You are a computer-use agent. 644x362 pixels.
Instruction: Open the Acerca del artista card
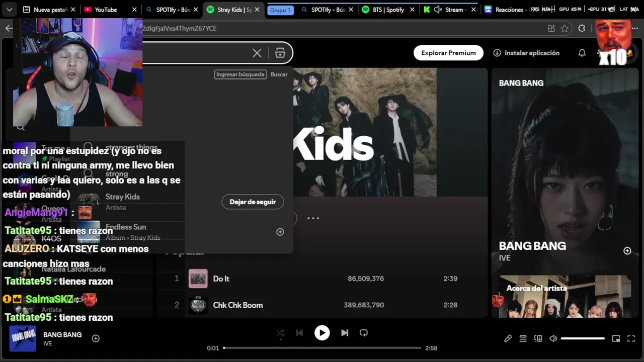(x=565, y=297)
